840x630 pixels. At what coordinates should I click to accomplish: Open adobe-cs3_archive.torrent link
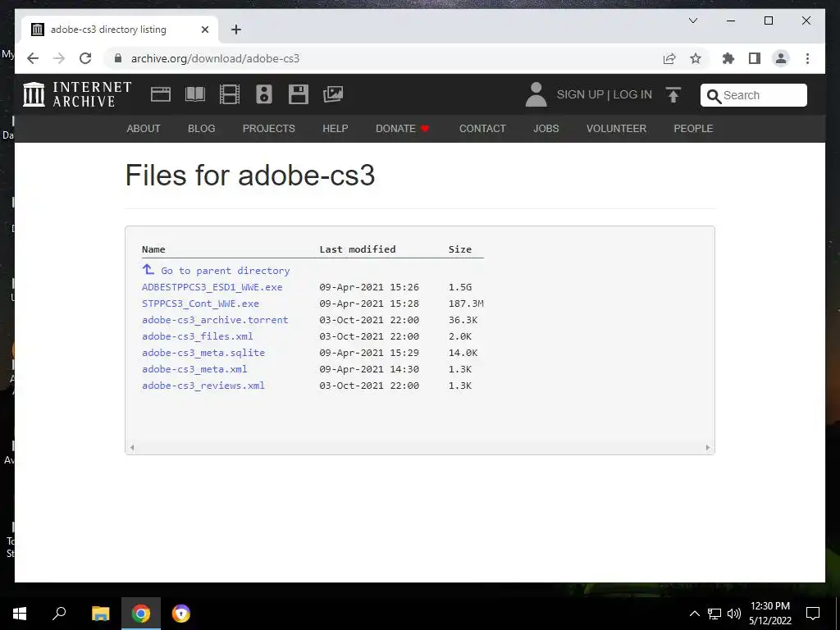[x=215, y=320]
